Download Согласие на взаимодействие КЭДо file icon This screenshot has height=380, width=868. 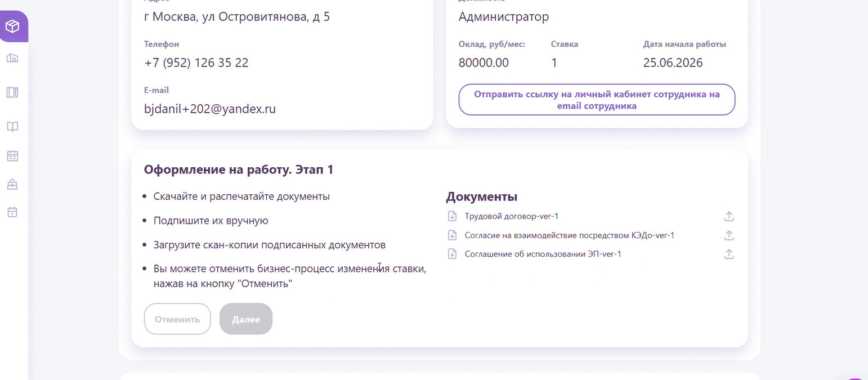point(452,235)
